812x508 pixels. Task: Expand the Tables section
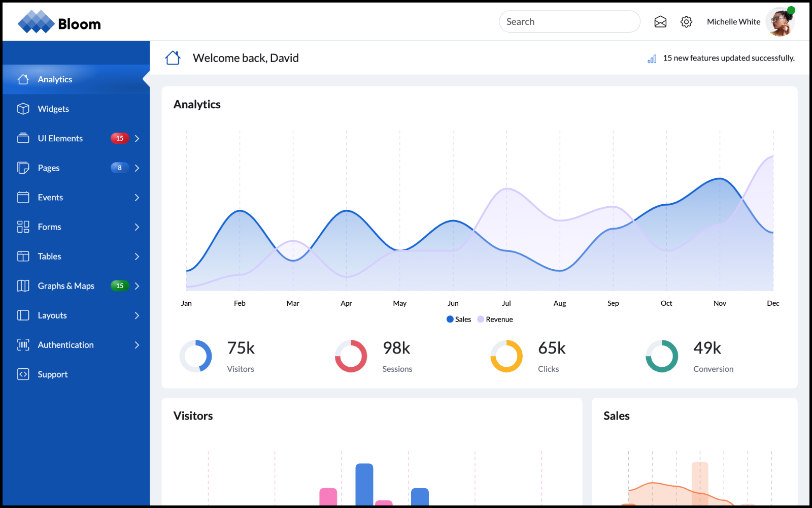tap(137, 257)
